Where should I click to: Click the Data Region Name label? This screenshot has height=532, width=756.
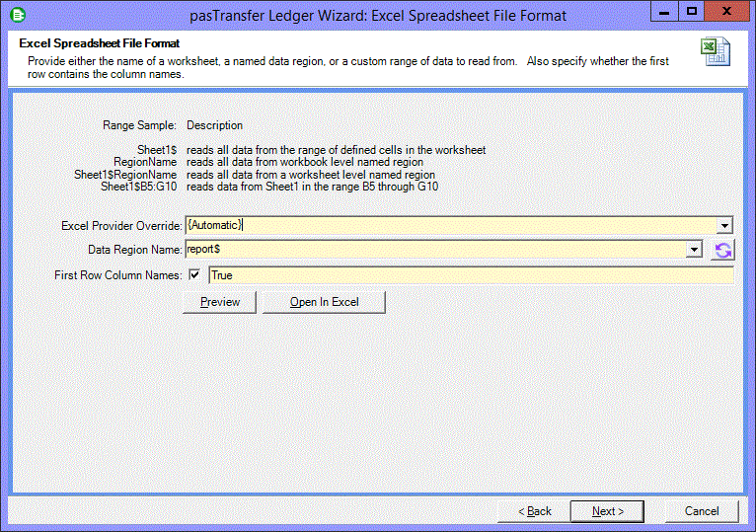click(x=135, y=250)
